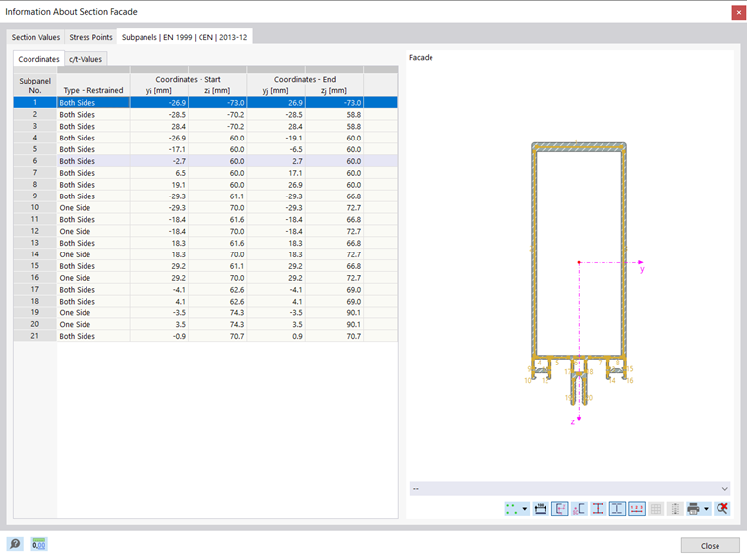Click the printer icon

point(693,509)
